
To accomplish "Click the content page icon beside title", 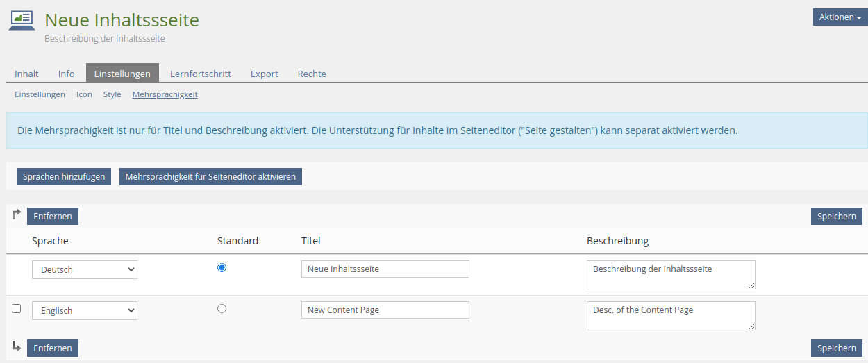I will pos(22,21).
